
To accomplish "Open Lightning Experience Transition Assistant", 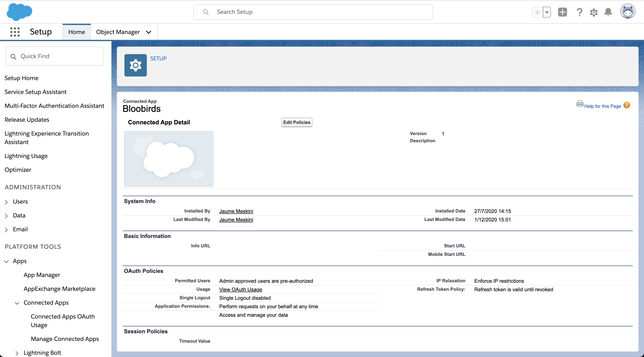I will (47, 138).
